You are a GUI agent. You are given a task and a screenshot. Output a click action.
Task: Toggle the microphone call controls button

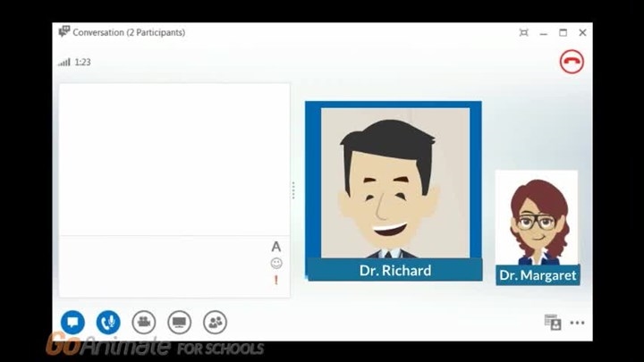click(108, 322)
